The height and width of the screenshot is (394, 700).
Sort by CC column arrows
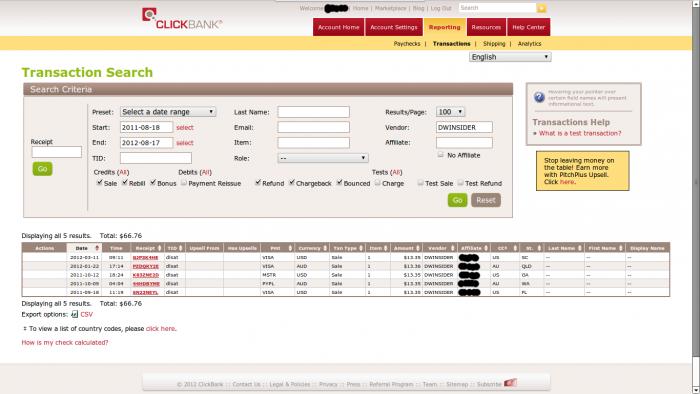point(515,248)
